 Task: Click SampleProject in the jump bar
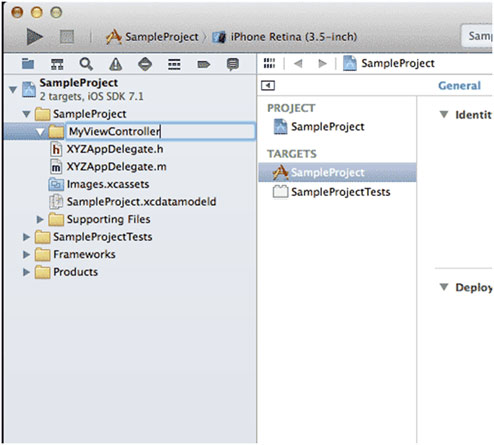pos(398,63)
